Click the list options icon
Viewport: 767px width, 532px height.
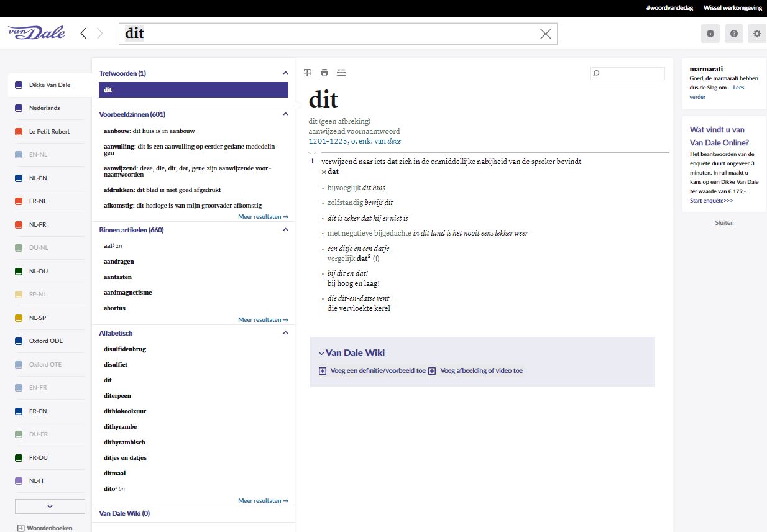[341, 73]
